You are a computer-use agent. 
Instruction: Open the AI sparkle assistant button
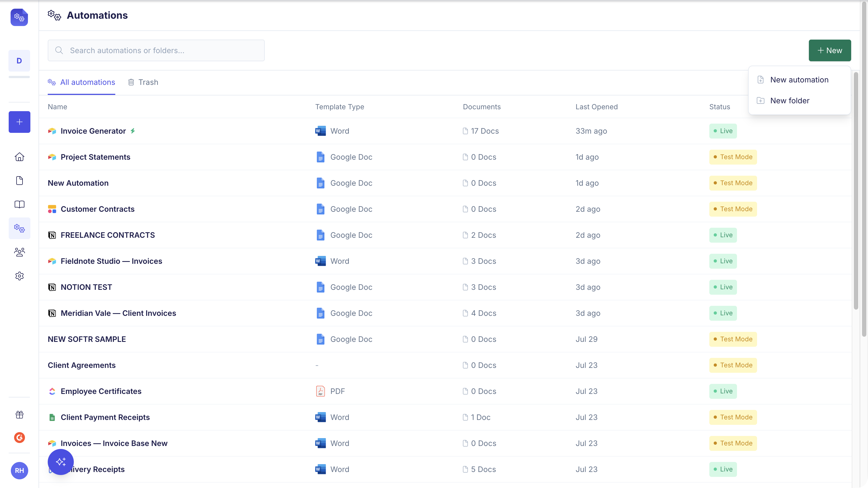click(x=61, y=462)
